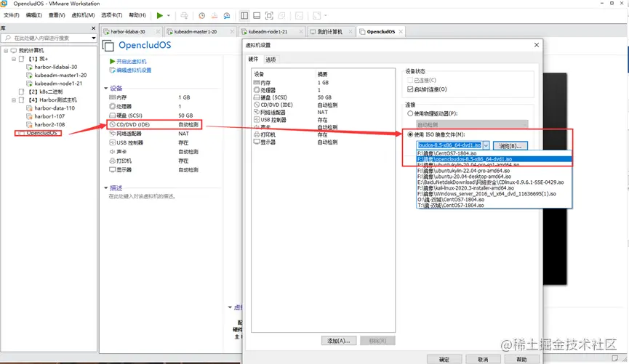This screenshot has height=364, width=629.
Task: Open the 文件(F) menu
Action: point(11,15)
